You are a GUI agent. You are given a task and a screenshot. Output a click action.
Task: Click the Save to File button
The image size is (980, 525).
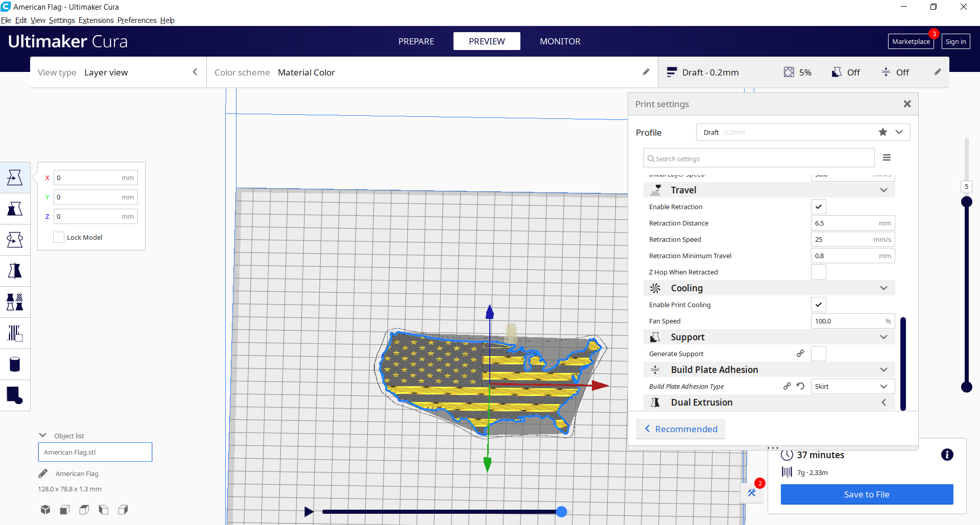(867, 494)
